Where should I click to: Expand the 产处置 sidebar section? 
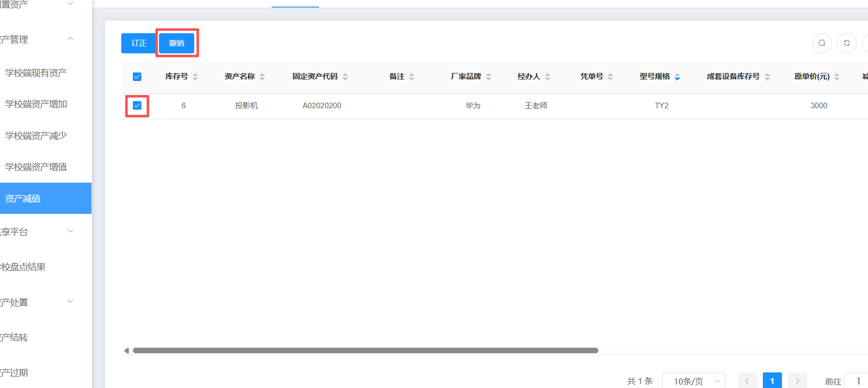(x=70, y=302)
